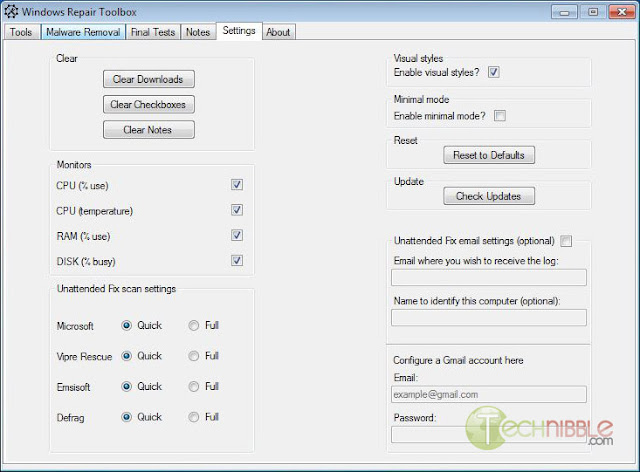The height and width of the screenshot is (472, 640).
Task: Click the 'Microsoft' scan row label
Action: [75, 326]
